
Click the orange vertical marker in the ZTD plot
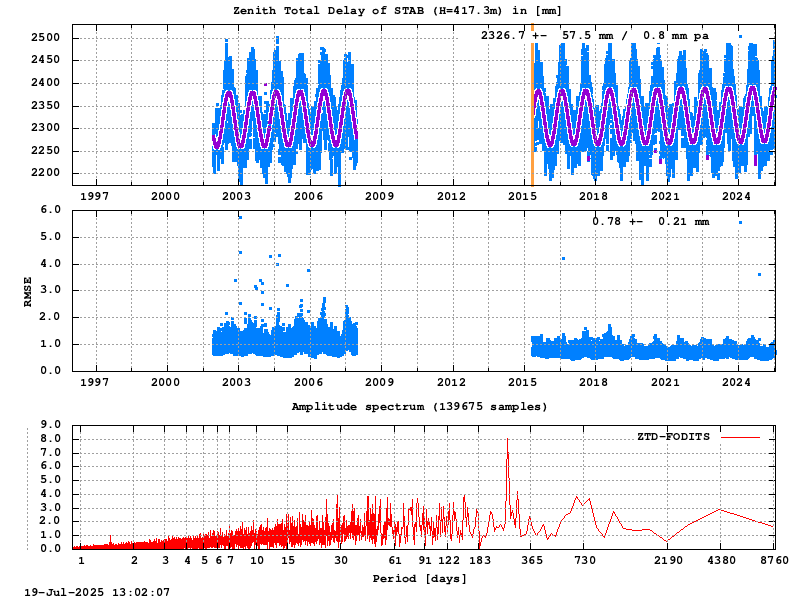tap(532, 105)
